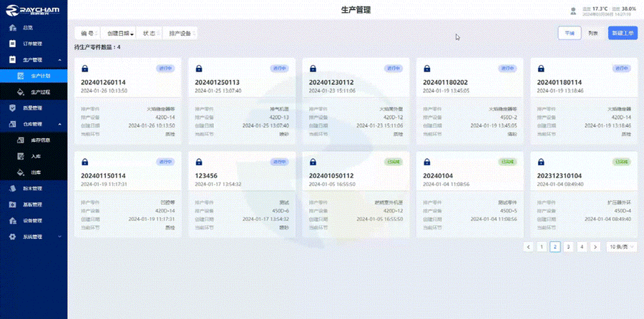Click lock icon on card 202401260114
This screenshot has height=319, width=644.
pos(84,69)
